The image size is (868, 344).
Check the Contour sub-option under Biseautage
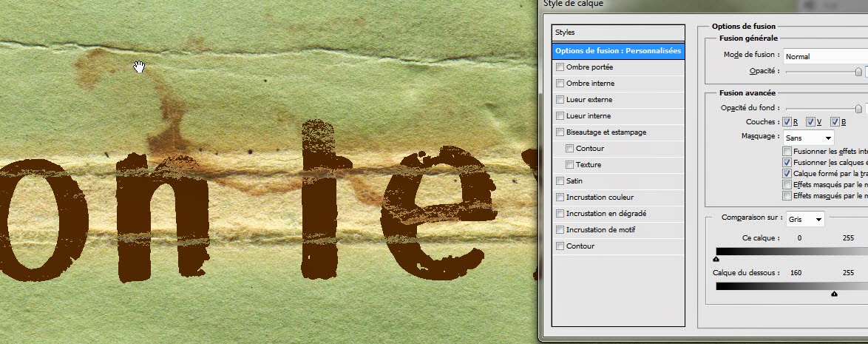coord(569,149)
